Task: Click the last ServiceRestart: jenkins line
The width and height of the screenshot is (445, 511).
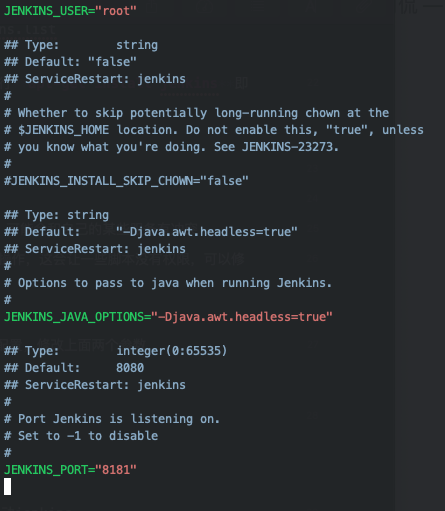Action: (95, 385)
